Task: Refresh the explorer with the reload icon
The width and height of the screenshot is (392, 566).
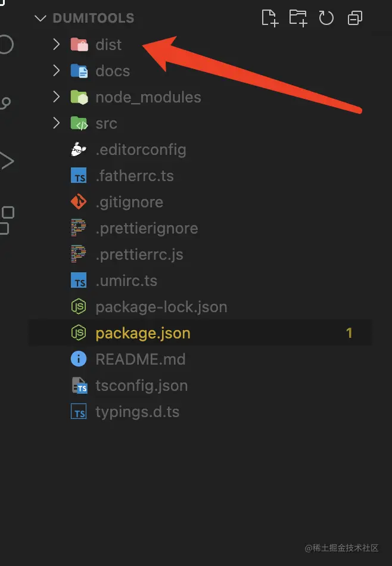Action: click(x=326, y=18)
